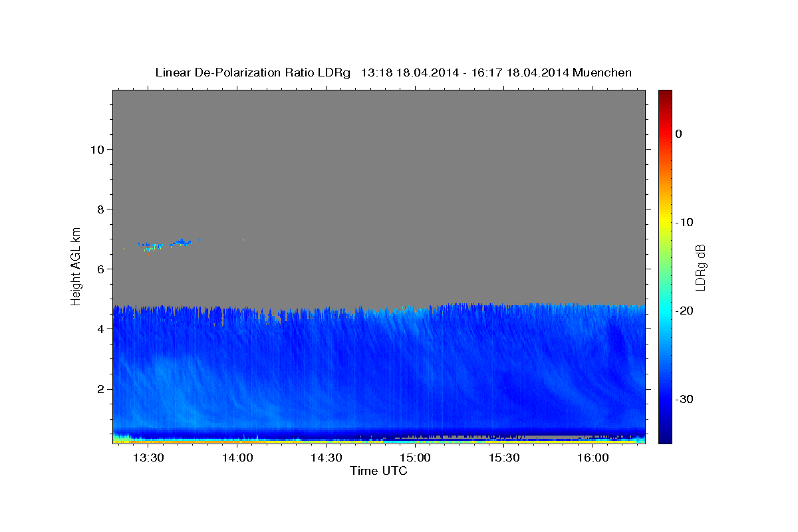Click the 'Muenchen' location label in title
This screenshot has height=532, width=798.
coord(602,72)
